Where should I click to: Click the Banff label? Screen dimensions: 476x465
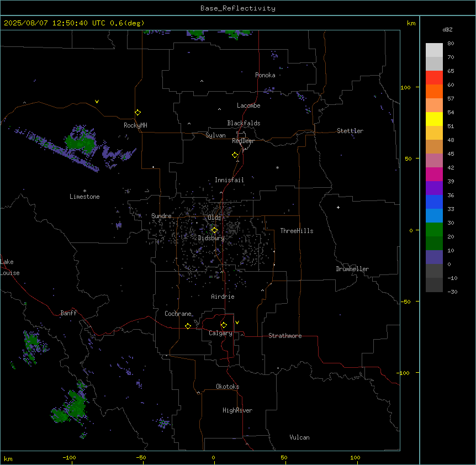click(x=68, y=313)
